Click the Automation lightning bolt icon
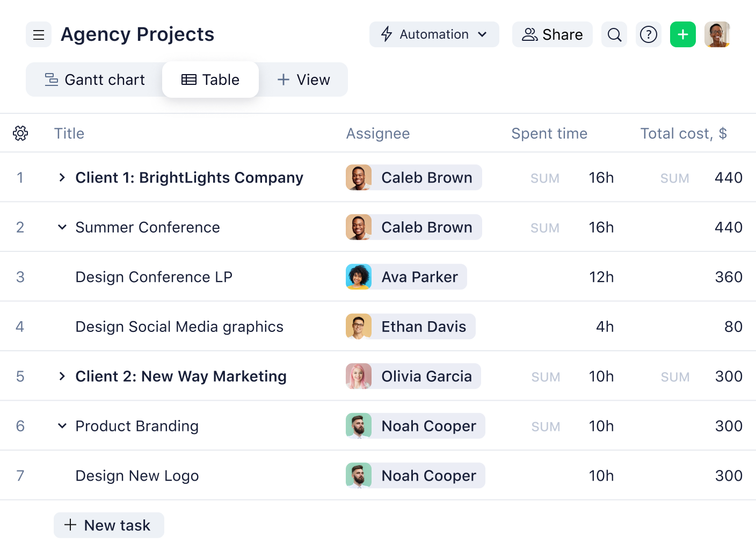Screen dimensions: 756x550 (x=387, y=34)
